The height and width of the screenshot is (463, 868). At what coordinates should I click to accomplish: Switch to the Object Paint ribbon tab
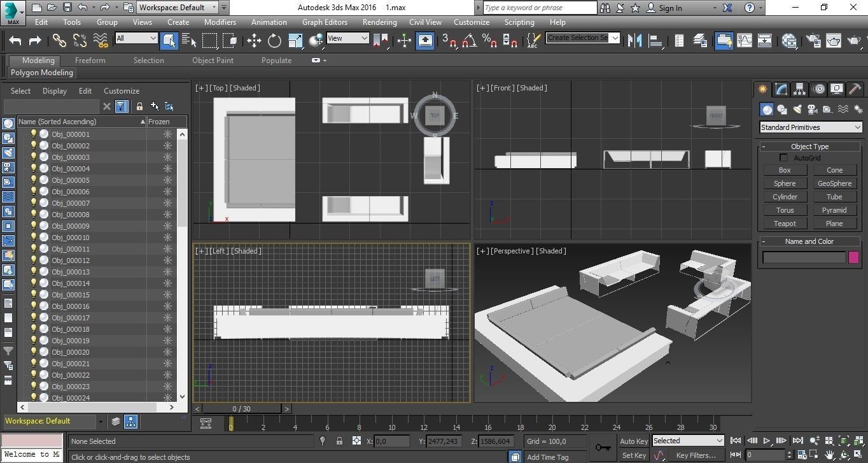coord(213,61)
